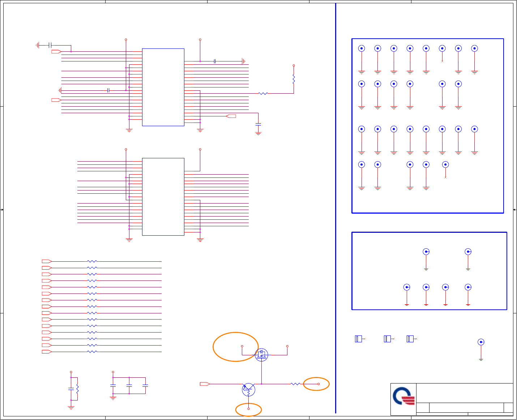
Task: Select the resistor in the bottom-left RC parallel pair
Action: (x=77, y=389)
